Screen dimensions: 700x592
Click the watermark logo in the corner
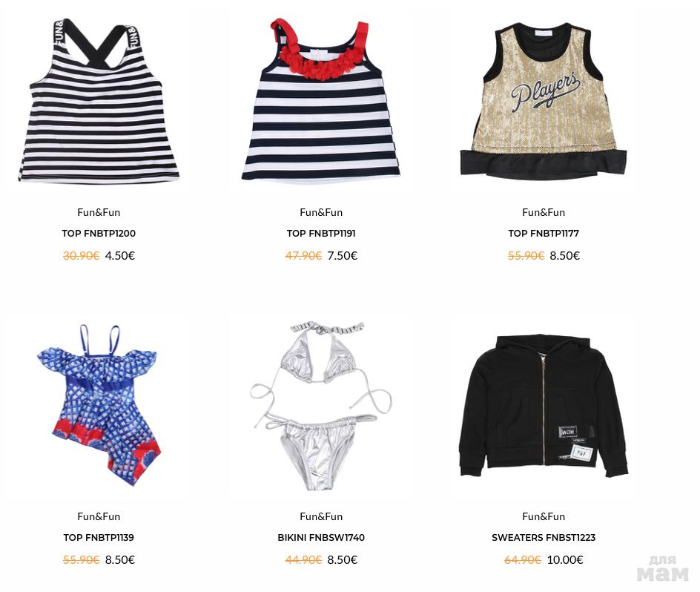point(662,569)
